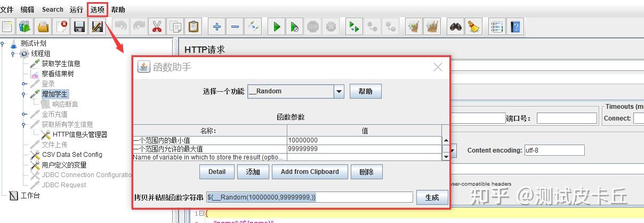Open the 编辑 menu
This screenshot has width=644, height=223.
click(x=27, y=10)
